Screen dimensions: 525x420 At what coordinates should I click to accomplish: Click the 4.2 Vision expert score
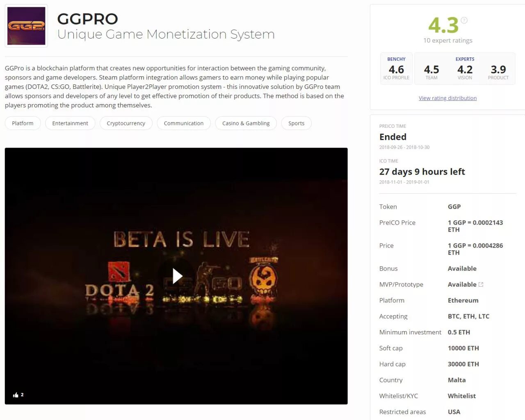pos(465,72)
